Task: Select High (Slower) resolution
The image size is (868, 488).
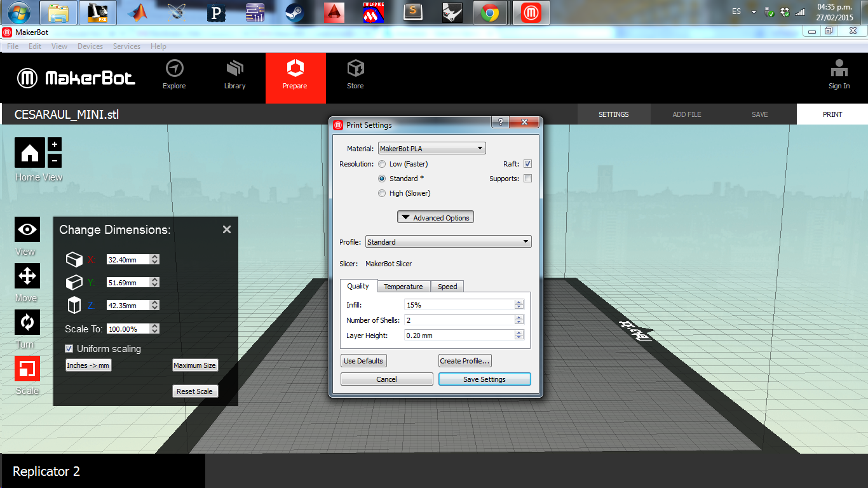Action: point(382,193)
